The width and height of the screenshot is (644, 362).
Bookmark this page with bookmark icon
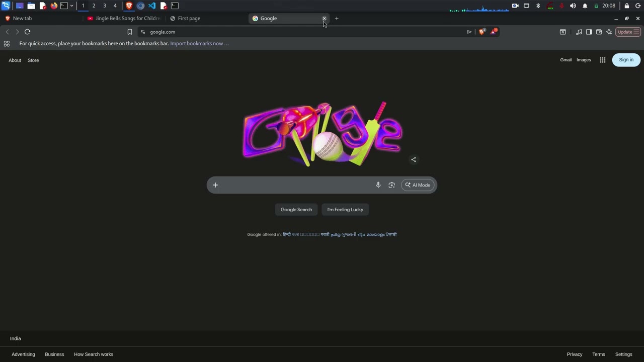coord(130,32)
